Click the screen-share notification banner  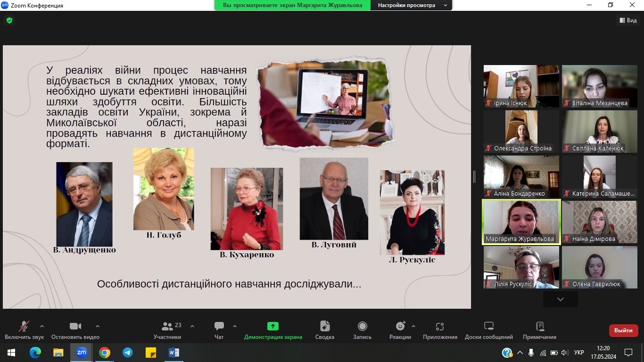[293, 5]
